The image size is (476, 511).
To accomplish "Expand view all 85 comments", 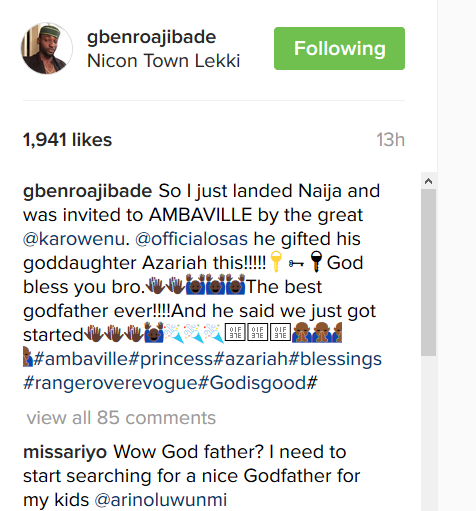I will click(x=121, y=418).
